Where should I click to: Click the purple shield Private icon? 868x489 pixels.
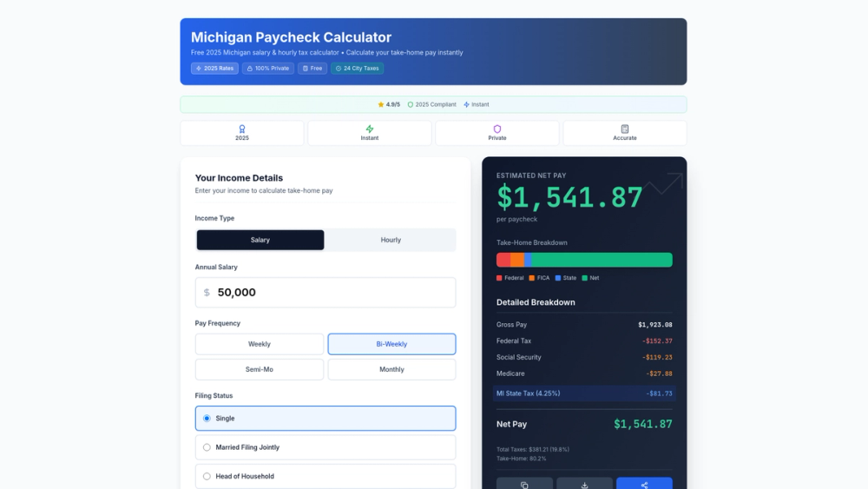tap(497, 129)
